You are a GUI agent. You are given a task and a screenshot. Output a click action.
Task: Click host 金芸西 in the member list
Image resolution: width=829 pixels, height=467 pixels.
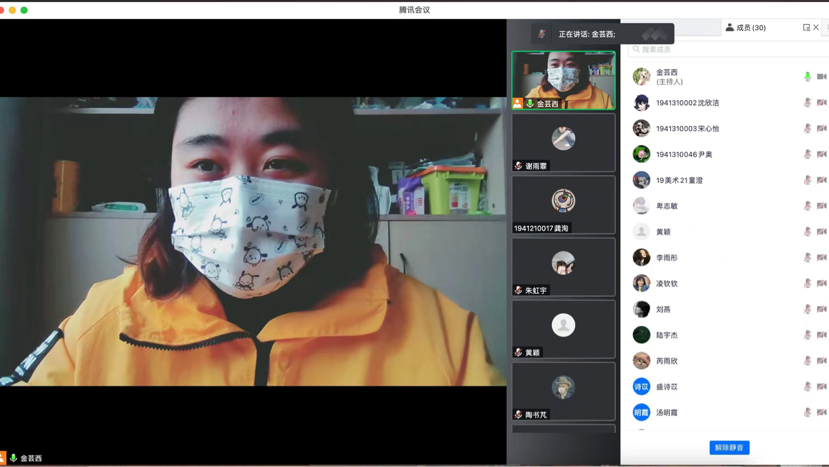click(667, 76)
